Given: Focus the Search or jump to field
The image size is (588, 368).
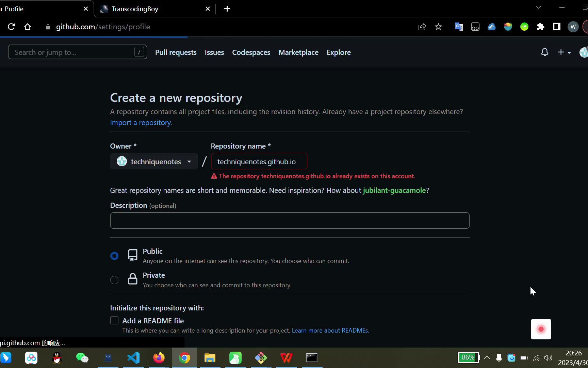Looking at the screenshot, I should (x=78, y=52).
